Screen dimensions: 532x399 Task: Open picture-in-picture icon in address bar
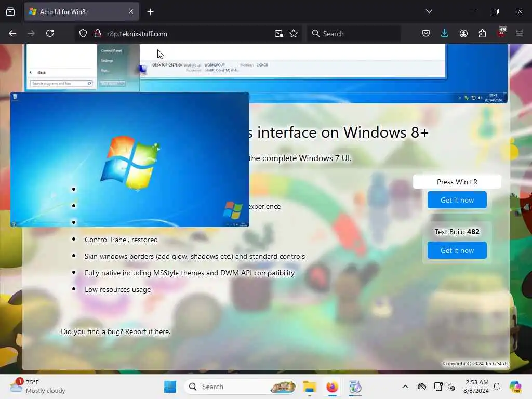point(279,34)
